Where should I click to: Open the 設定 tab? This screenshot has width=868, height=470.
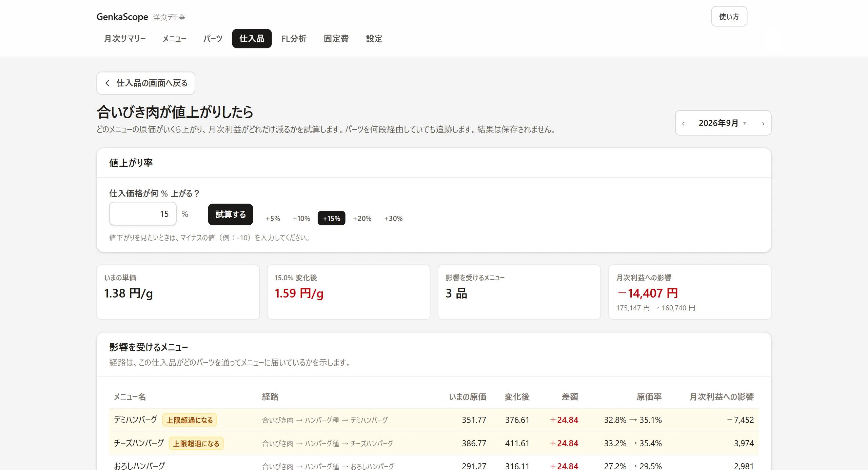374,39
